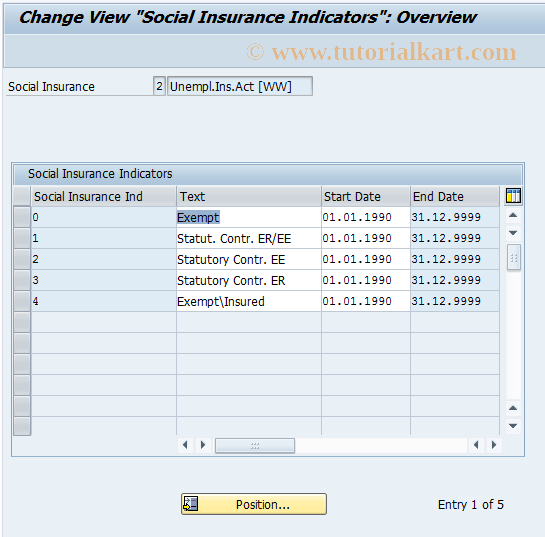Click the Text column header

coord(249,196)
